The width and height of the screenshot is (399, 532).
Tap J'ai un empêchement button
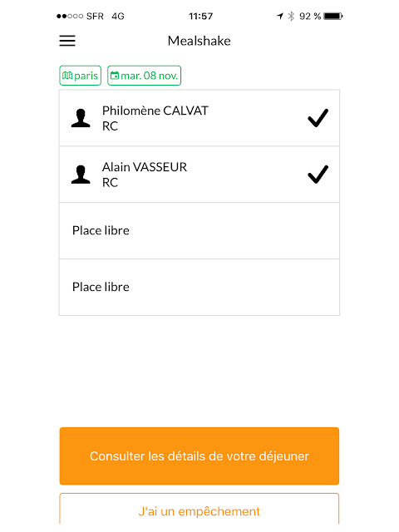pos(199,509)
